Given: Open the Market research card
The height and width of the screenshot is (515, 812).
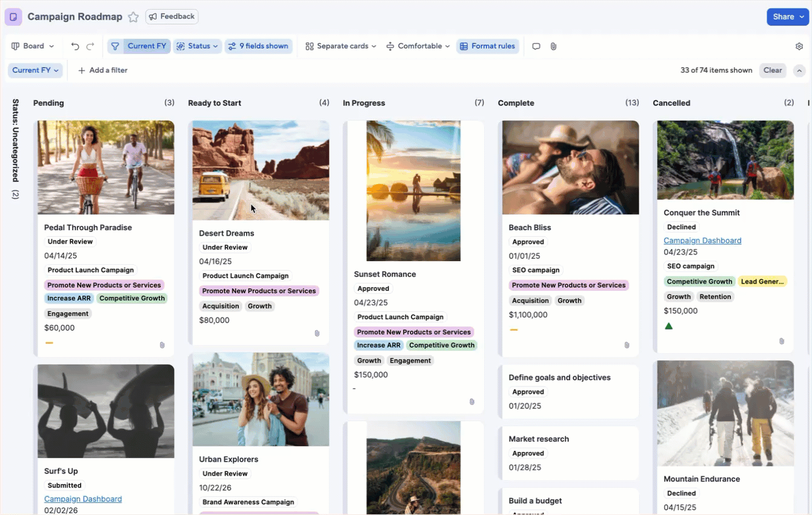Looking at the screenshot, I should click(x=570, y=453).
